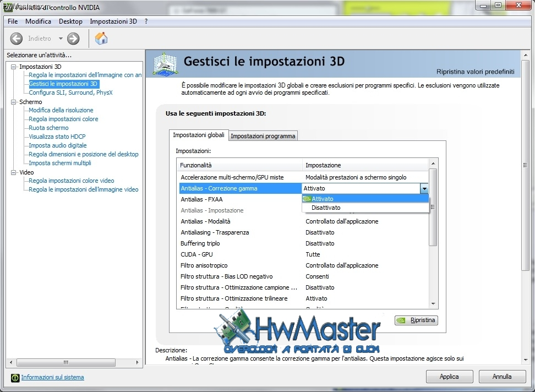Switch to Impostazioni programma tab
This screenshot has height=392, width=535.
263,136
